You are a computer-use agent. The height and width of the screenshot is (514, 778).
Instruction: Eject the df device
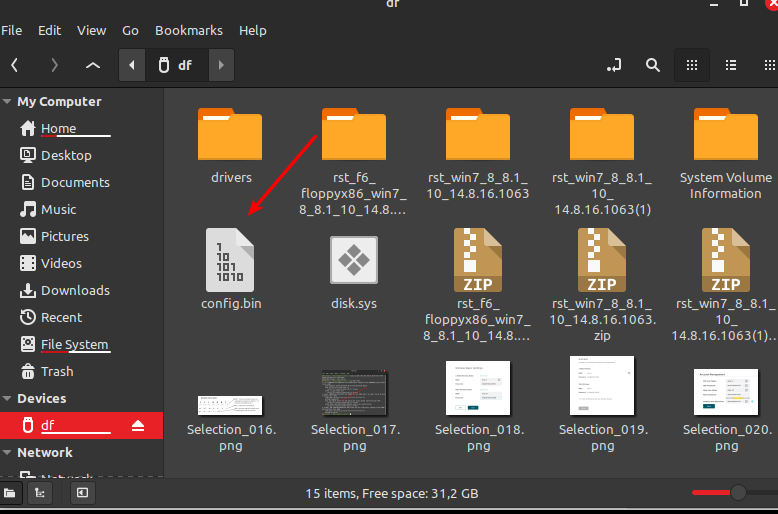pos(138,426)
